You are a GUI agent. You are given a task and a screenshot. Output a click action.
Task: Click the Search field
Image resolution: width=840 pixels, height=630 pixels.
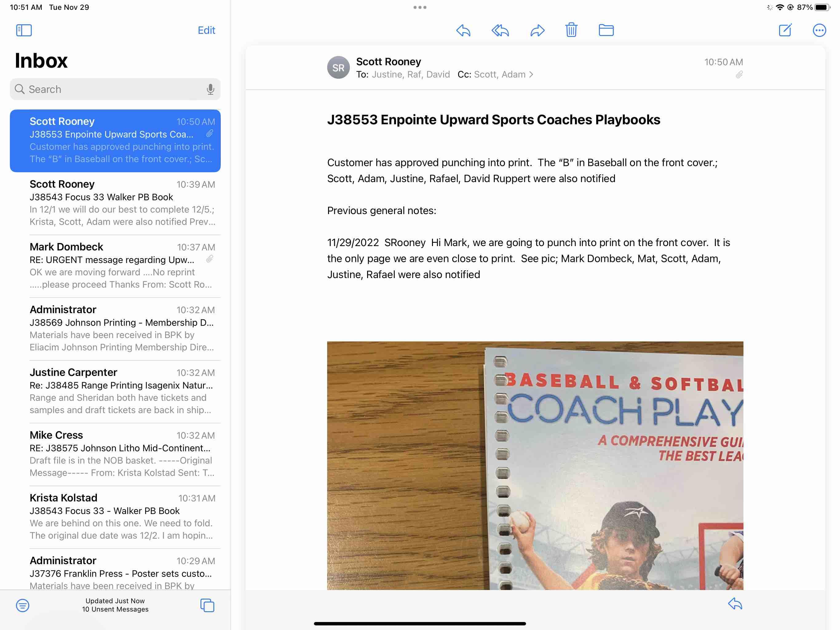tap(110, 89)
